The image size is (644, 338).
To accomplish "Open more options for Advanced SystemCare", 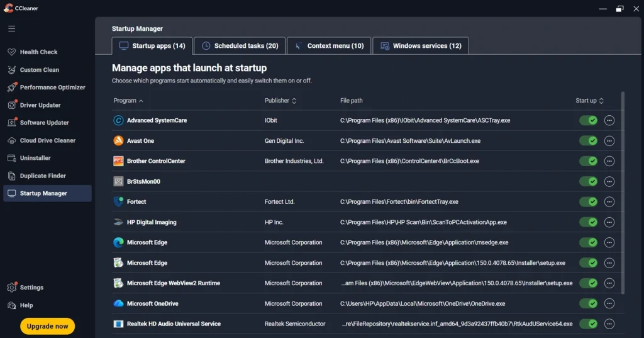I will coord(609,120).
